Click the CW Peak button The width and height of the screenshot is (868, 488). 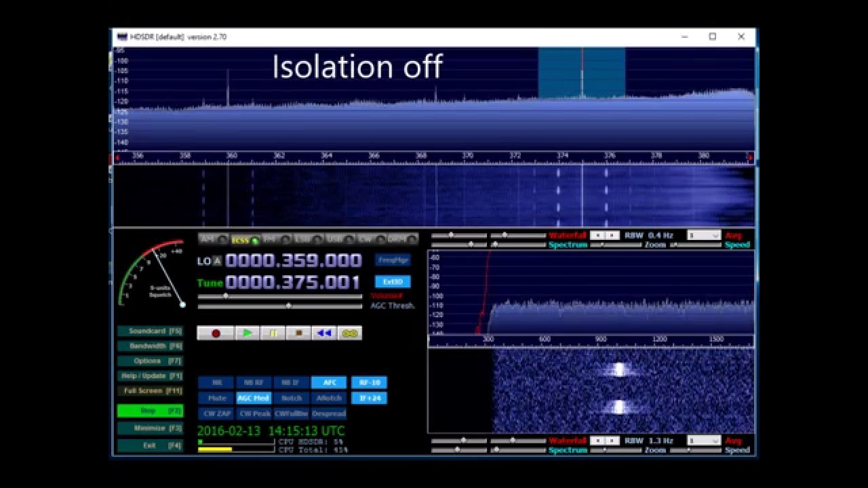(254, 413)
